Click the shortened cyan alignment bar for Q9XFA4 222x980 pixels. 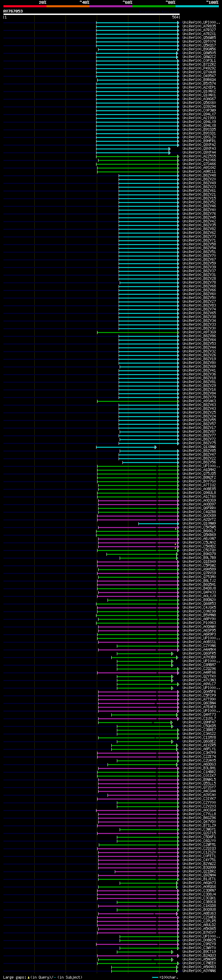[133, 153]
